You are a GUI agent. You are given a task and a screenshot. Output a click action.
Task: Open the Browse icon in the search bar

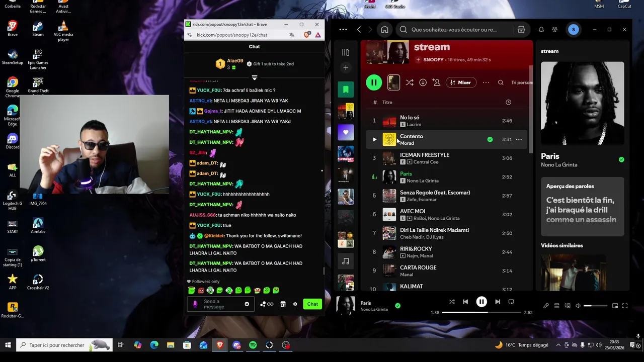(521, 30)
